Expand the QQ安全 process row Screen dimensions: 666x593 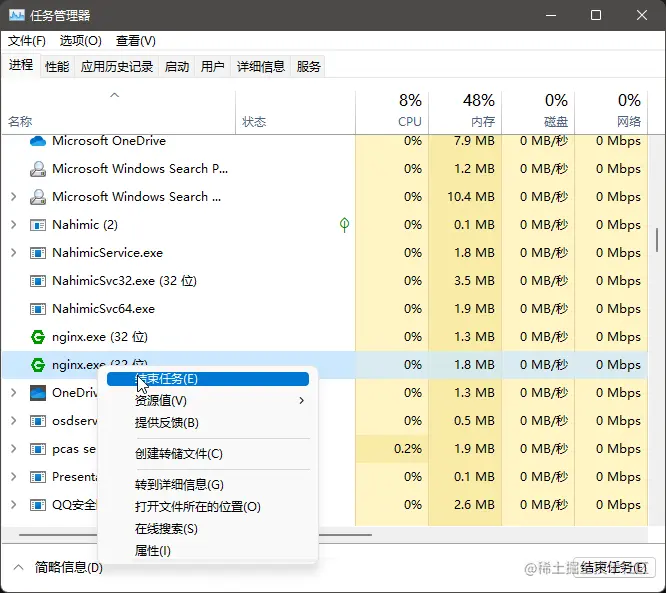point(14,505)
